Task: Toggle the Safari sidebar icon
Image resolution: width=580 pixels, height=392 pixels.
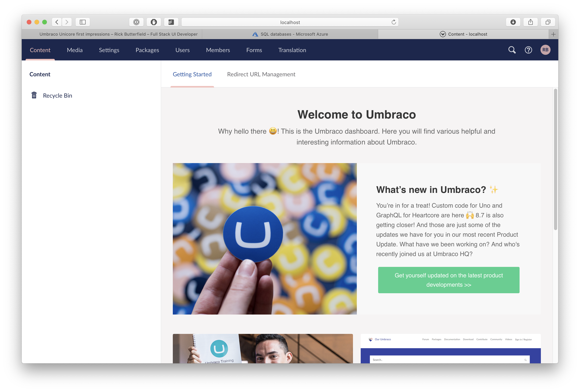Action: (x=83, y=22)
